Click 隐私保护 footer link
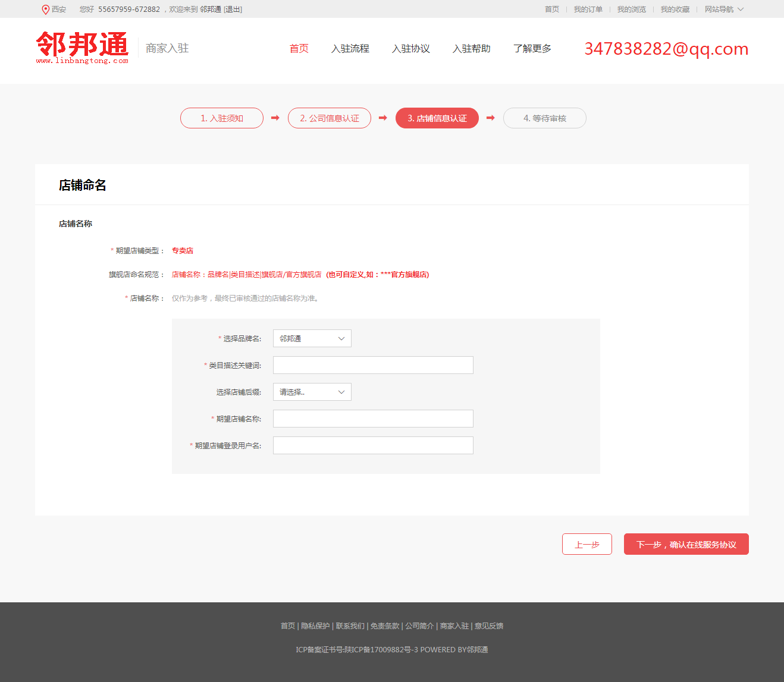This screenshot has height=682, width=784. pyautogui.click(x=315, y=626)
